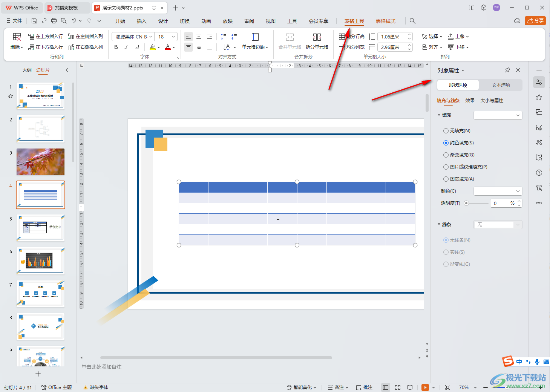Click Split Cells button

click(317, 41)
